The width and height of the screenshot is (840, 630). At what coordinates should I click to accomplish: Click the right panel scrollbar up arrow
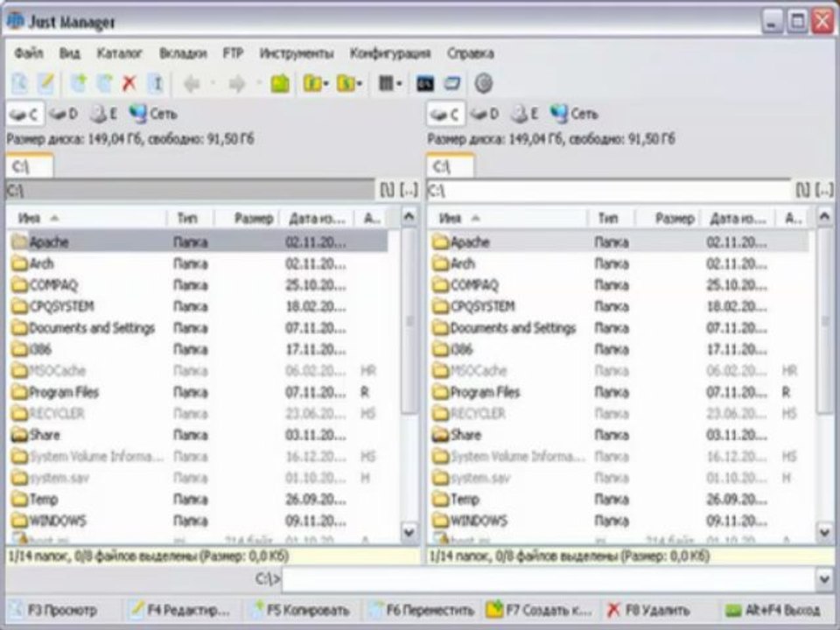pos(824,216)
